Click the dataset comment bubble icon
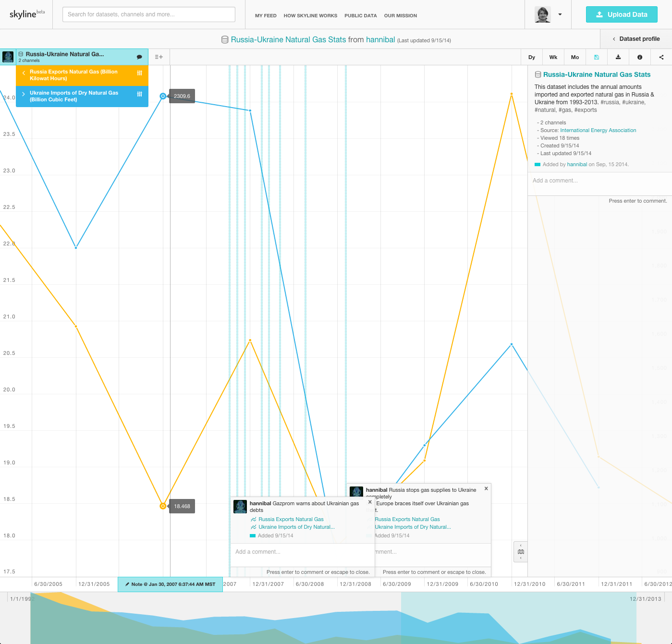 (x=139, y=57)
